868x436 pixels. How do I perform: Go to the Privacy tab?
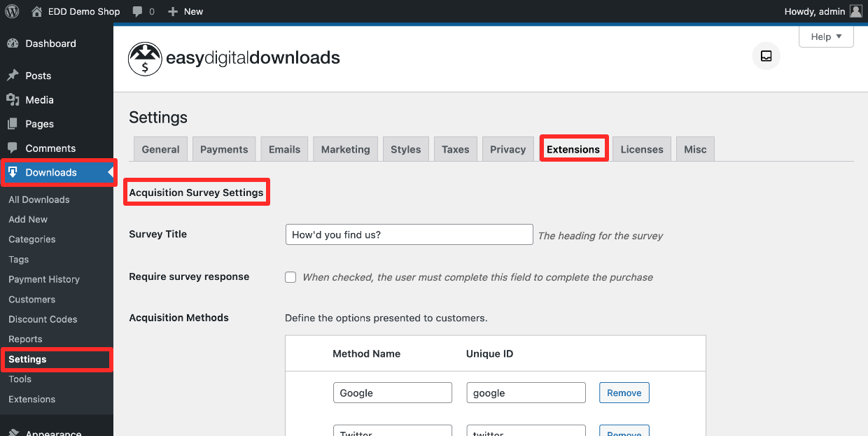tap(507, 149)
